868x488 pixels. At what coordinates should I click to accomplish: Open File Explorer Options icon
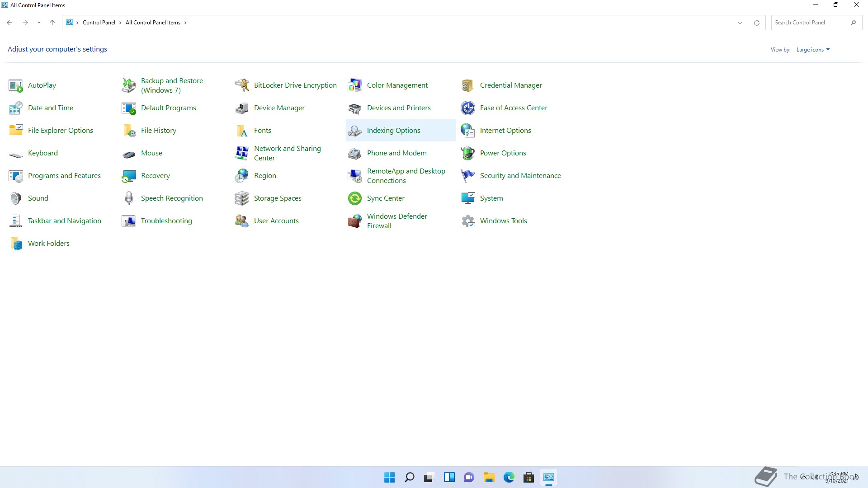coord(16,131)
